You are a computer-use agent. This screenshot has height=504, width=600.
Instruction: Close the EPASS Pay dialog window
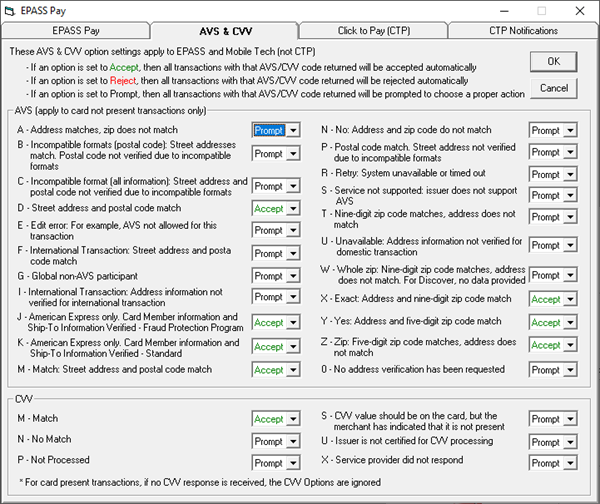click(580, 11)
